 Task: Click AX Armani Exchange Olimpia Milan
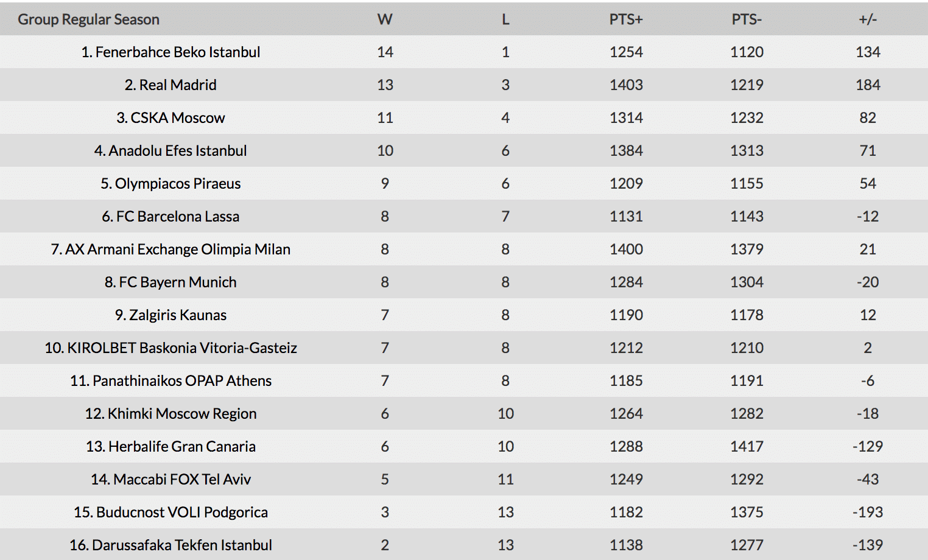coord(170,250)
